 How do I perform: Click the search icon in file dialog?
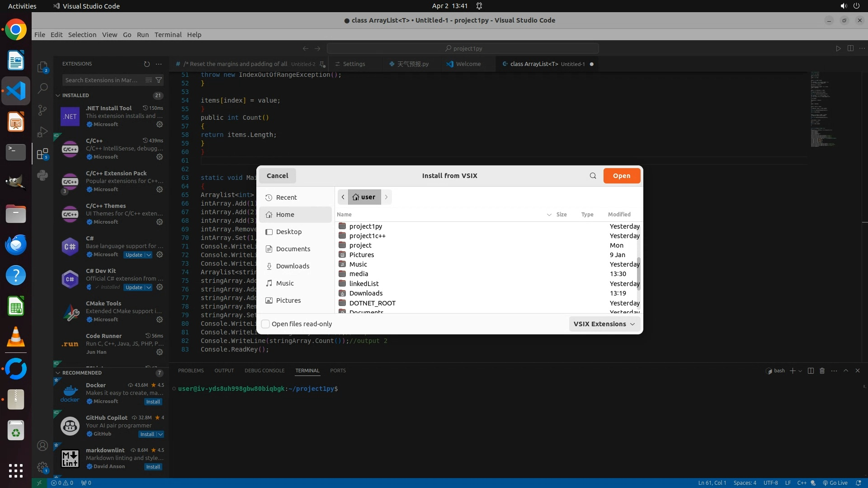[593, 176]
